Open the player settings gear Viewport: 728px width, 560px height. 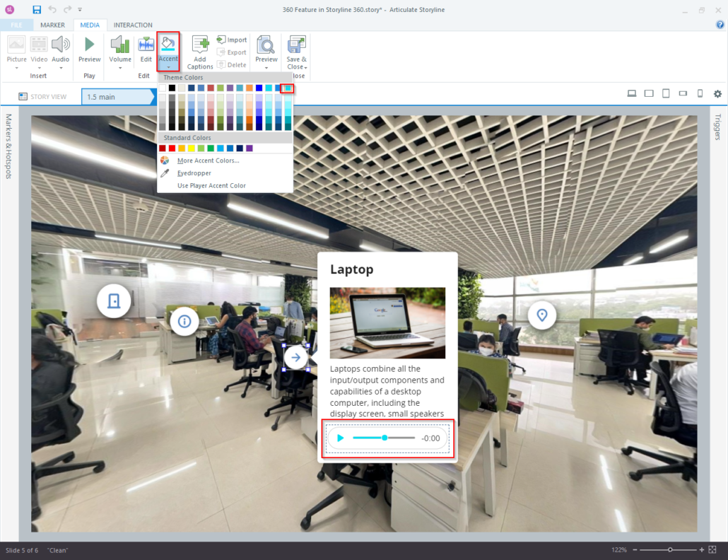coord(717,93)
